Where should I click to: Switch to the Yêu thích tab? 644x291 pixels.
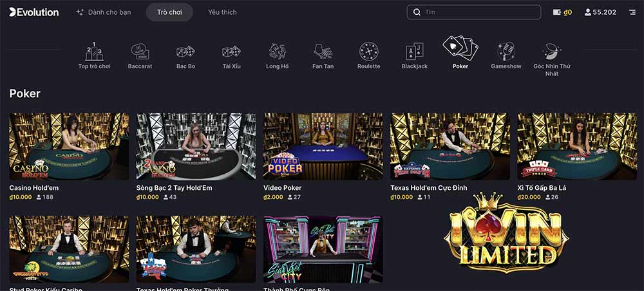pyautogui.click(x=222, y=12)
